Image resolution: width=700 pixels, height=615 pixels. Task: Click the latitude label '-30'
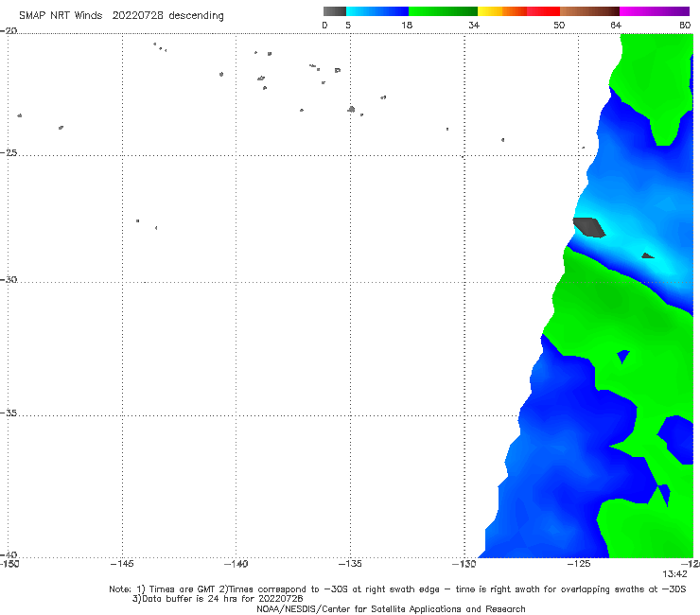coord(9,279)
